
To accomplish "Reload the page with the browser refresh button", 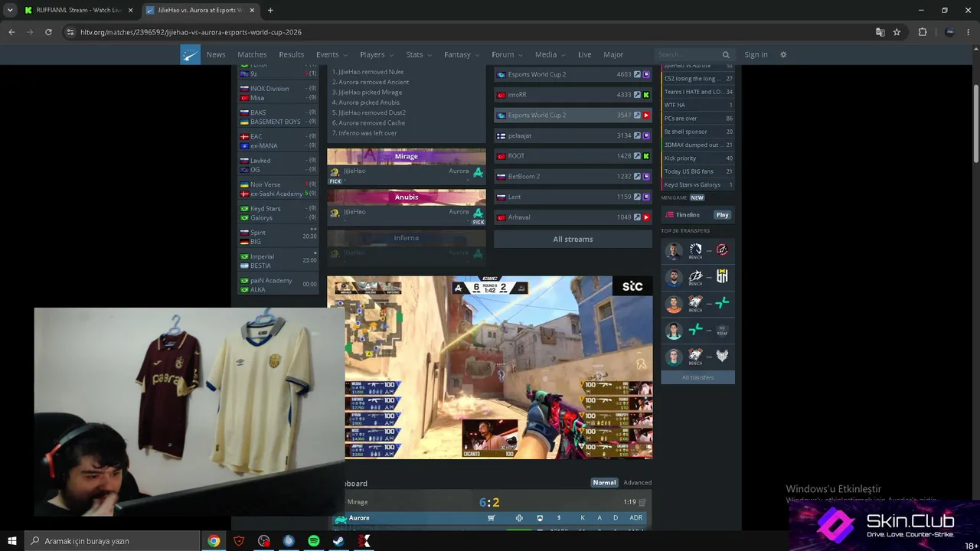I will (x=48, y=32).
